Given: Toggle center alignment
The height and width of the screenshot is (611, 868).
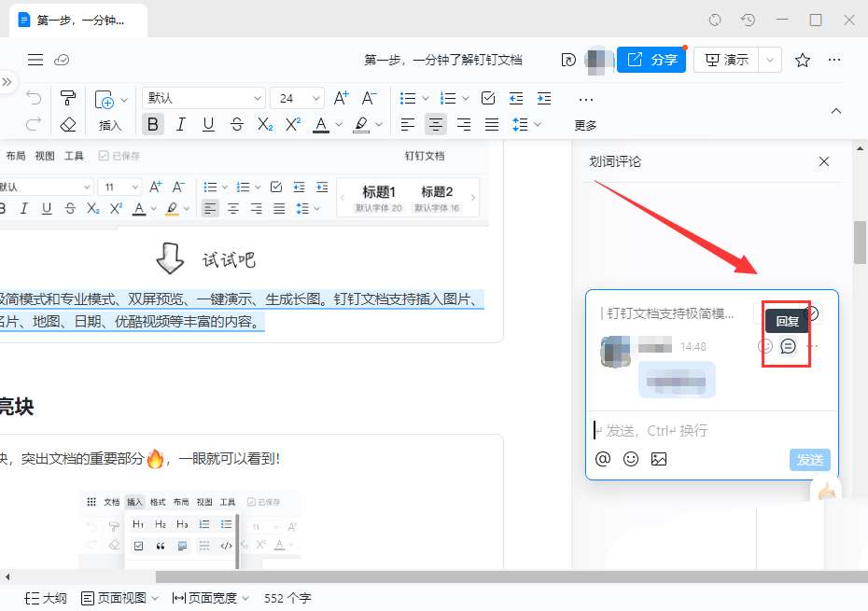Looking at the screenshot, I should pos(436,124).
